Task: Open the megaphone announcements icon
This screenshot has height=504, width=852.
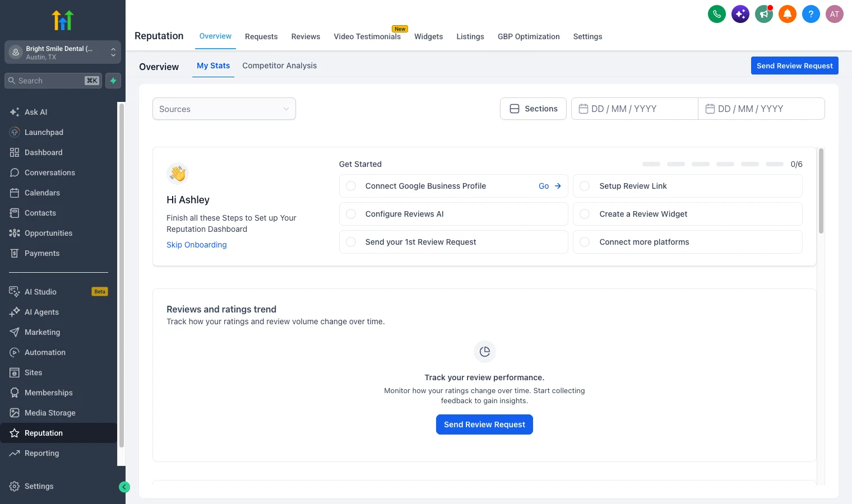Action: pyautogui.click(x=764, y=14)
